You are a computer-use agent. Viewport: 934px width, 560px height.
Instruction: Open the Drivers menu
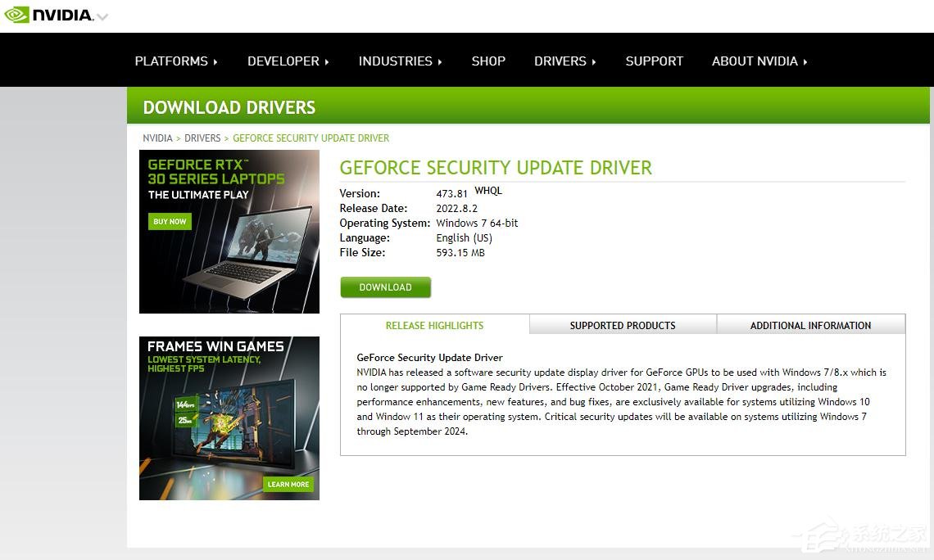coord(564,61)
